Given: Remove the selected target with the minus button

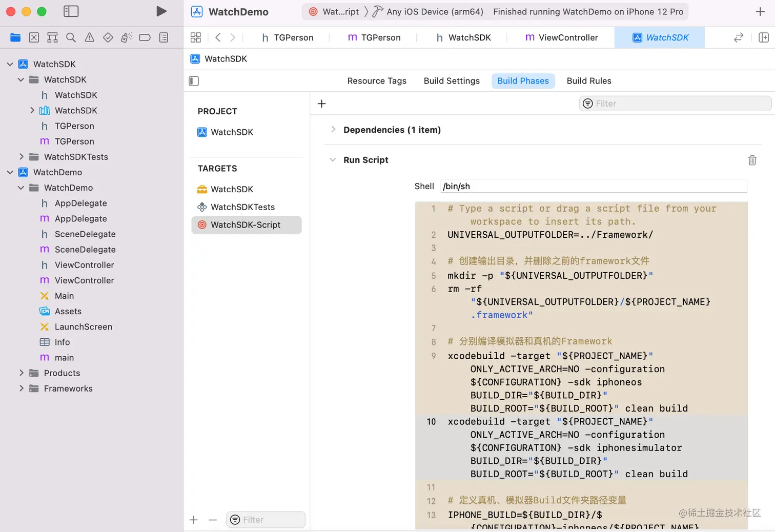Looking at the screenshot, I should 213,520.
